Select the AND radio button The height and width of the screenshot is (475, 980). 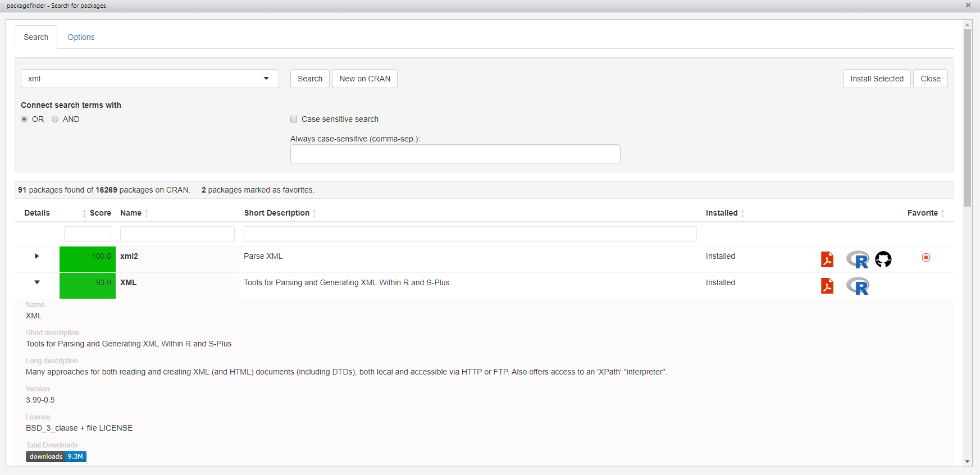point(55,119)
